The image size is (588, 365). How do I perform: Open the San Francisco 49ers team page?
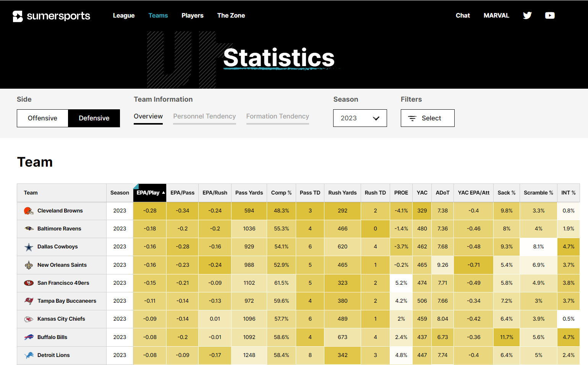[x=63, y=283]
